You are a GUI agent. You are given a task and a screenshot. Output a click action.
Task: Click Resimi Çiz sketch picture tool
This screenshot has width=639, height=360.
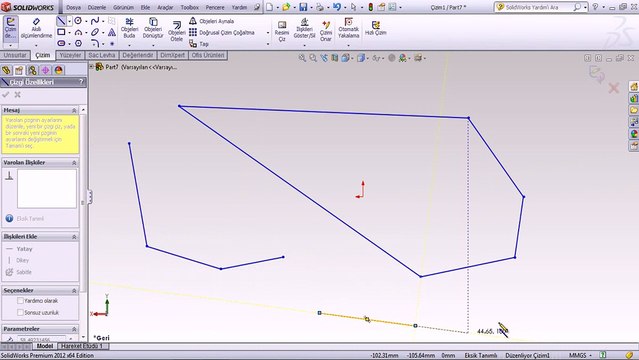[282, 31]
